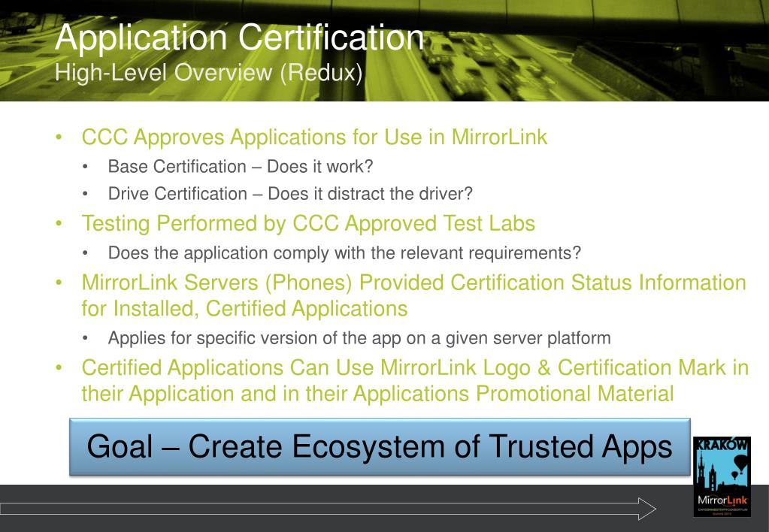Click 'Drive Certification – Does it distract the driver?'
769x532 pixels.
(x=290, y=194)
